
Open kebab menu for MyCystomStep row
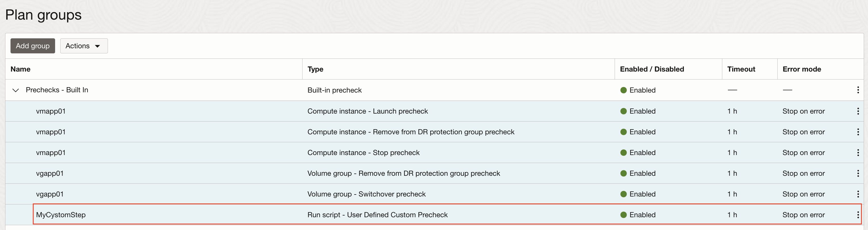pos(857,215)
